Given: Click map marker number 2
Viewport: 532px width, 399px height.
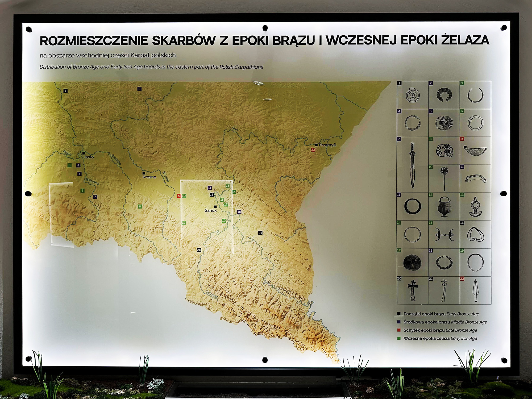Looking at the screenshot, I should click(139, 89).
